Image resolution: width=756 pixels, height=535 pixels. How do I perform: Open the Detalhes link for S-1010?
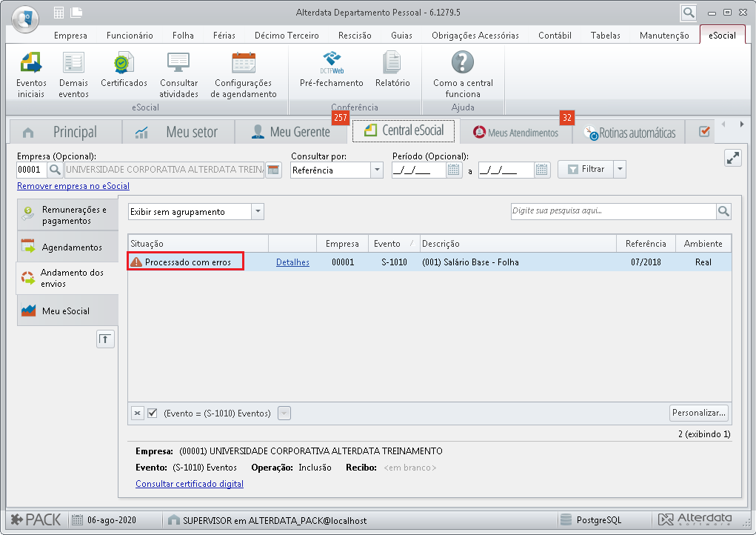[292, 262]
